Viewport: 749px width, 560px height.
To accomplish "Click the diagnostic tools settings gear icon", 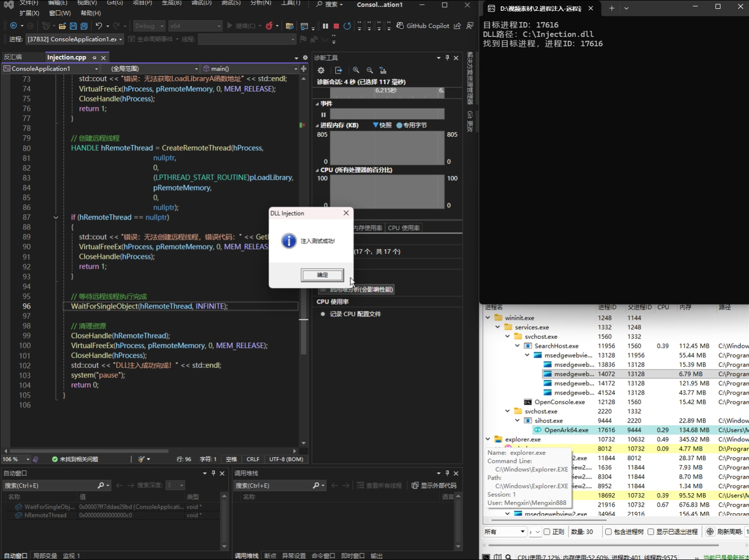I will coord(321,71).
